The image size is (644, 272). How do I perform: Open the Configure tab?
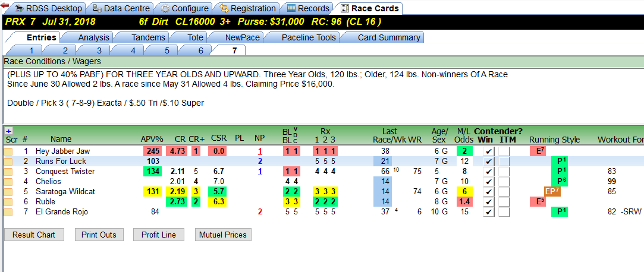(185, 8)
